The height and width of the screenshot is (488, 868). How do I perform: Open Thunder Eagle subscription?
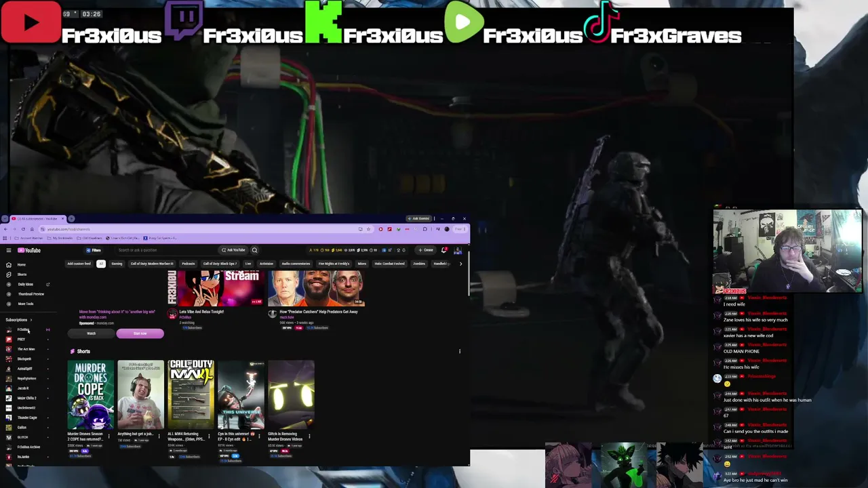click(x=27, y=418)
